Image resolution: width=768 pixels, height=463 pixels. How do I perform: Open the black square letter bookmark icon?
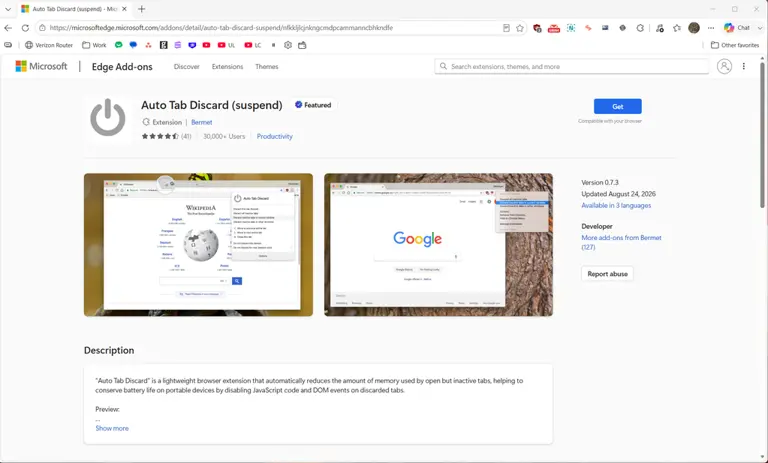164,45
